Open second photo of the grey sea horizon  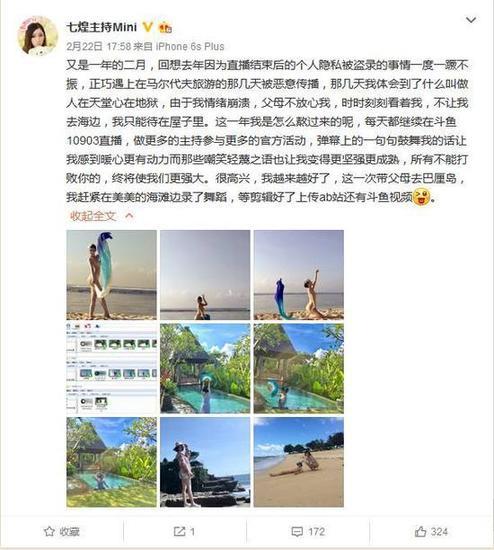coord(205,275)
